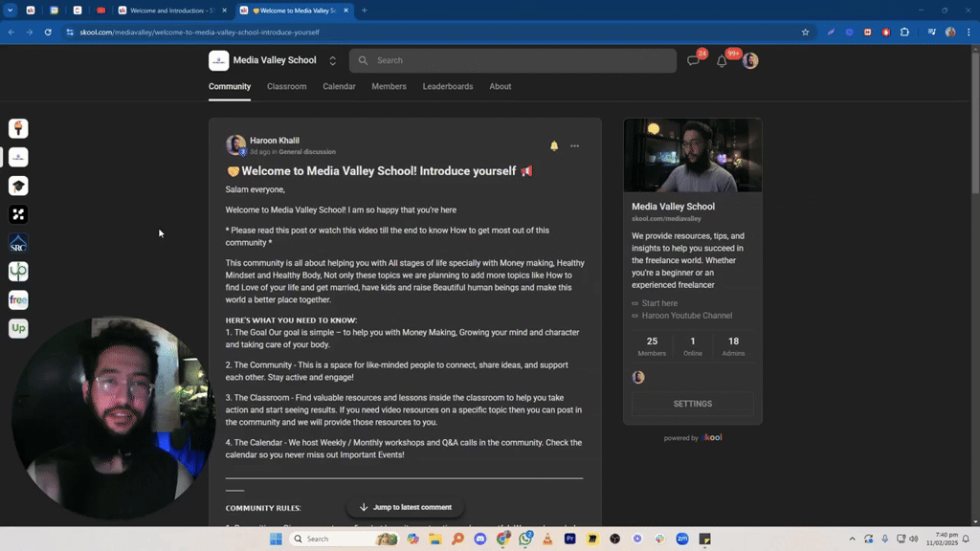Viewport: 980px width, 551px height.
Task: Click Haroon Khalil's post avatar
Action: (x=235, y=145)
